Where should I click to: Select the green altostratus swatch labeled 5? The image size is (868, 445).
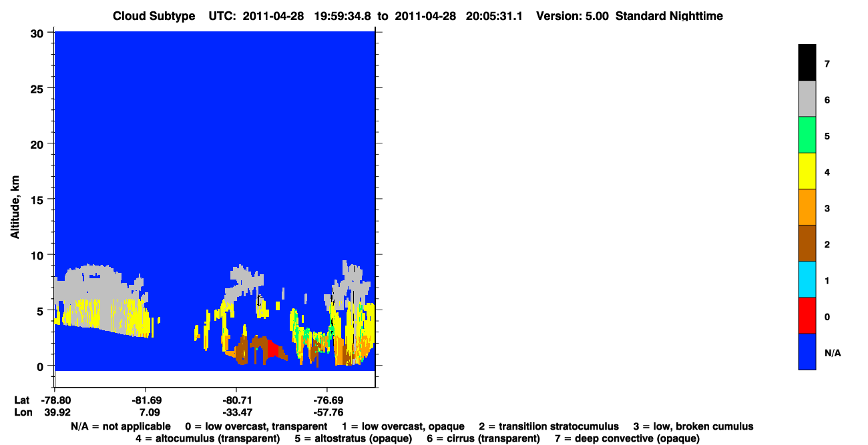[807, 135]
